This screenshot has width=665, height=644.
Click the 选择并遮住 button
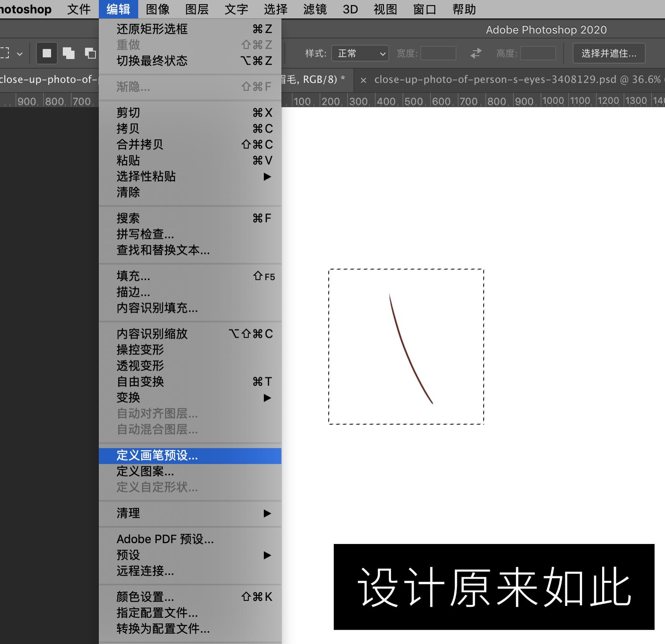point(609,54)
